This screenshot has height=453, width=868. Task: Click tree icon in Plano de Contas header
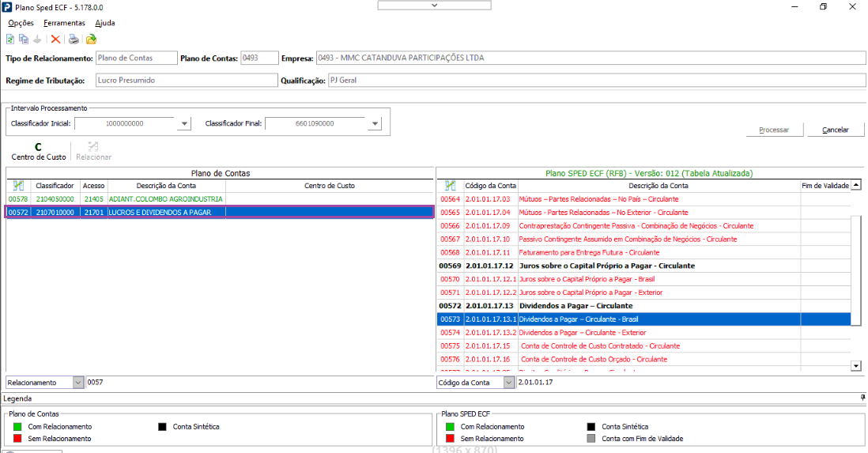tap(18, 186)
